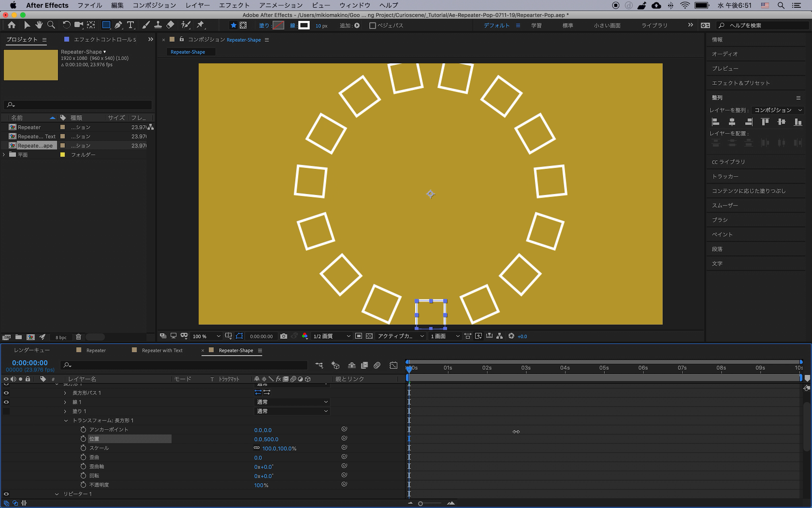
Task: Enable the ベジェパス checkbox
Action: click(372, 26)
